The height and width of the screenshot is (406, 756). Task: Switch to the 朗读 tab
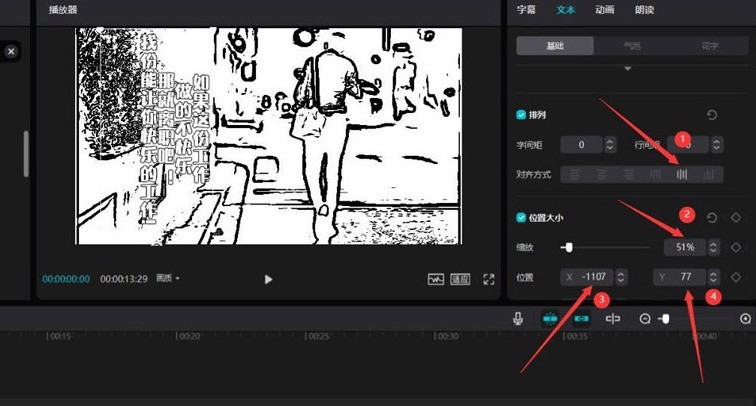(x=645, y=9)
